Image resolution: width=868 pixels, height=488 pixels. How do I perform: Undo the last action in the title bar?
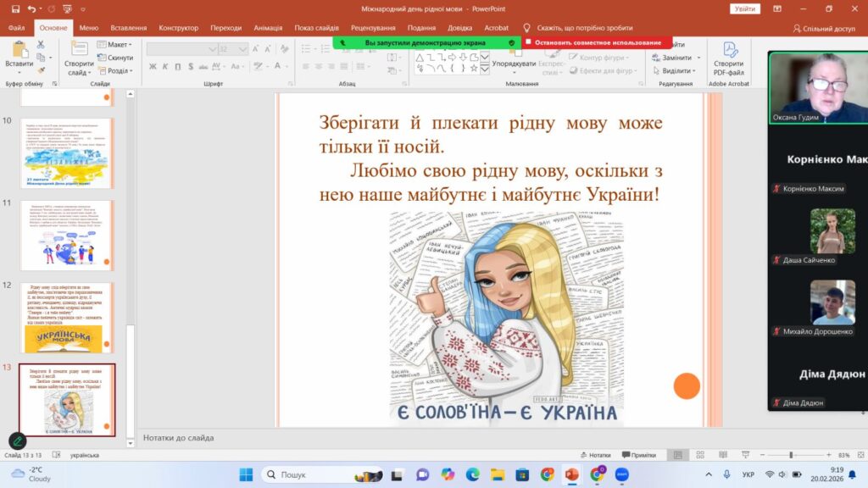31,8
